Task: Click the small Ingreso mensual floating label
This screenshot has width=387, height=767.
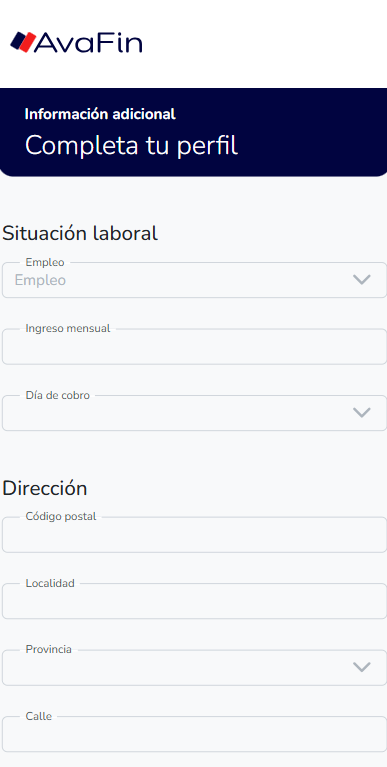Action: tap(68, 328)
